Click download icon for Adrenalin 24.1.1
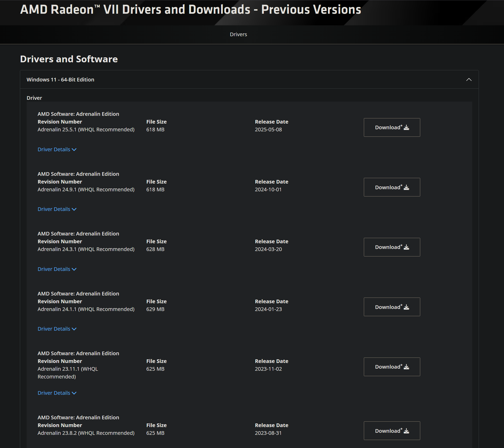The image size is (504, 448). click(x=406, y=307)
